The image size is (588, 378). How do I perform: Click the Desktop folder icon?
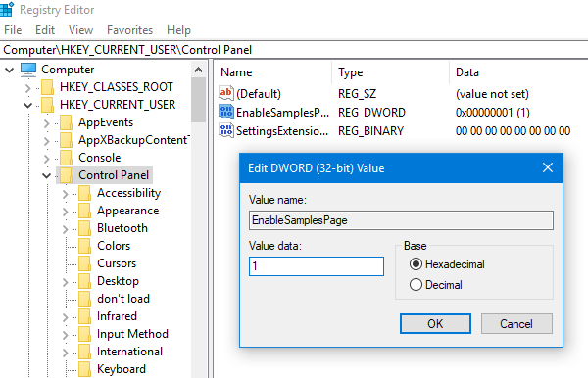(x=84, y=281)
